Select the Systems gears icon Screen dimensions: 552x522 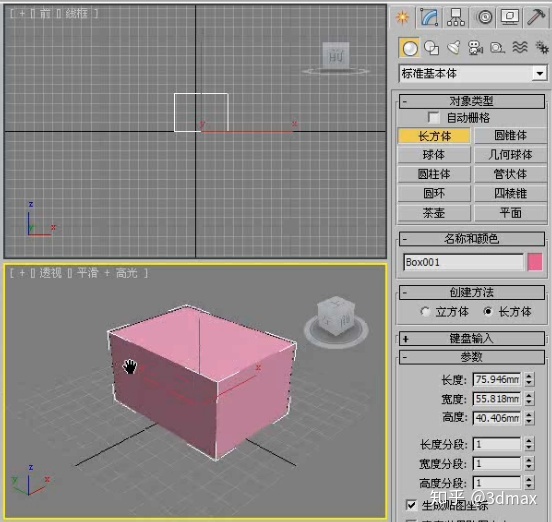(541, 47)
